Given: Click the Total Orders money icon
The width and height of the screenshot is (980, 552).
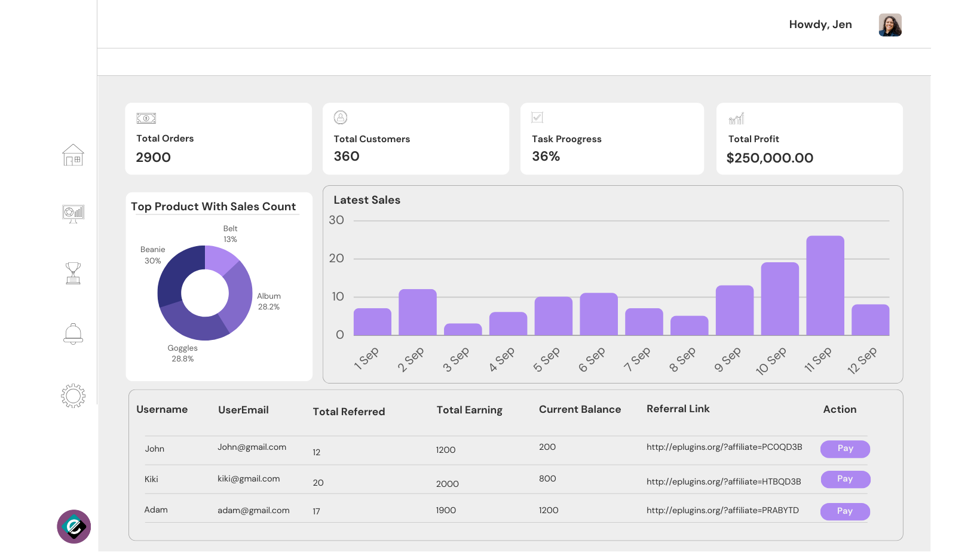Looking at the screenshot, I should (146, 118).
